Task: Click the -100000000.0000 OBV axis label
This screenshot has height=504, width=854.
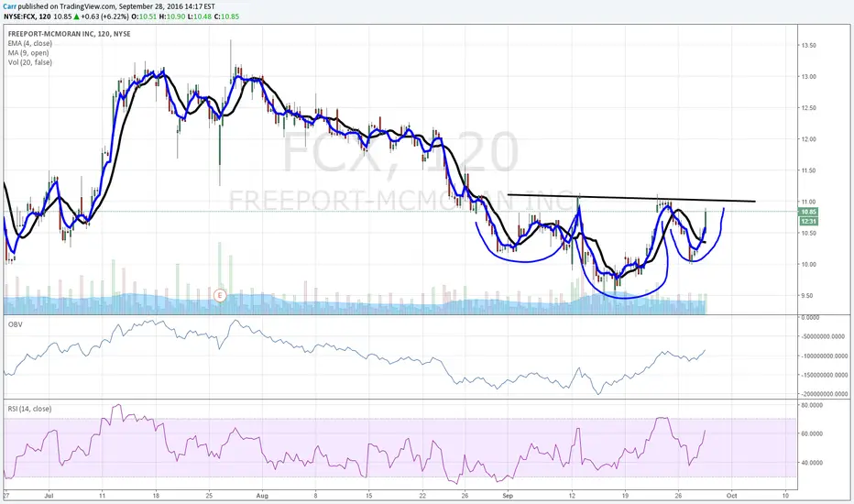Action: tap(824, 356)
